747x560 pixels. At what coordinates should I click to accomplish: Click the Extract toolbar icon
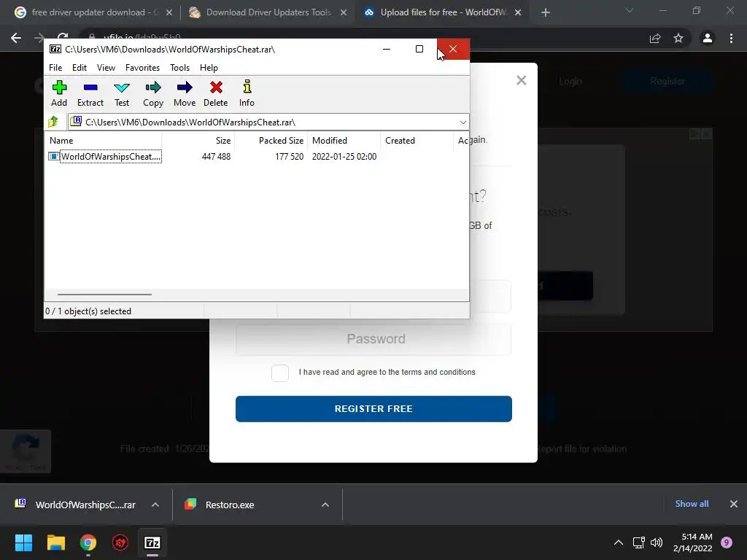click(90, 93)
